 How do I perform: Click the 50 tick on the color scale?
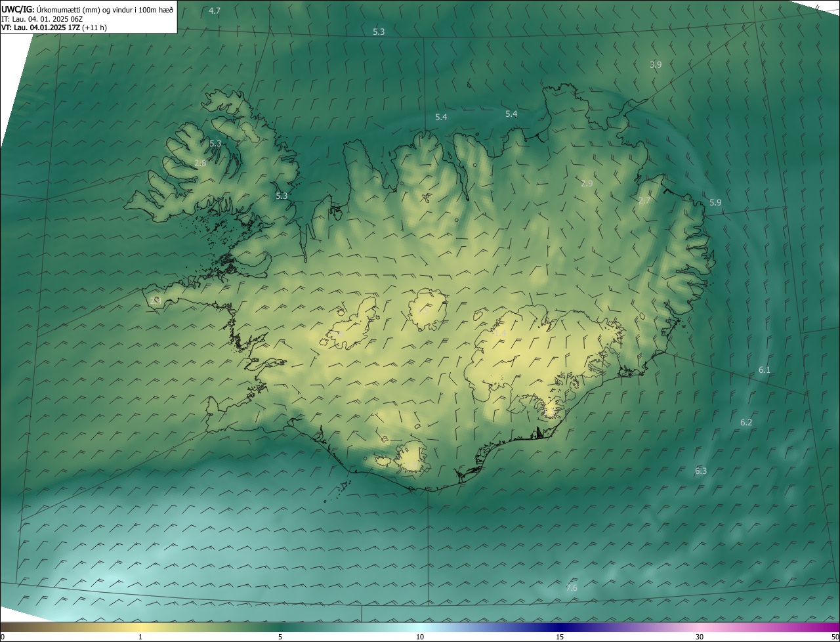[x=835, y=637]
